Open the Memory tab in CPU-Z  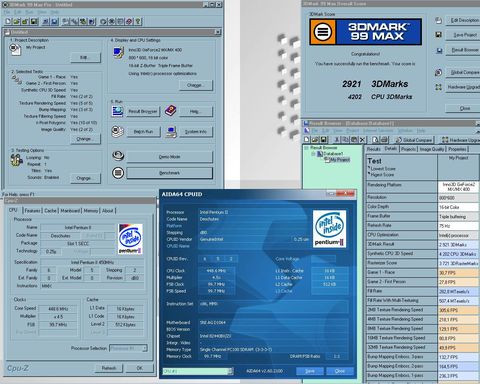91,211
